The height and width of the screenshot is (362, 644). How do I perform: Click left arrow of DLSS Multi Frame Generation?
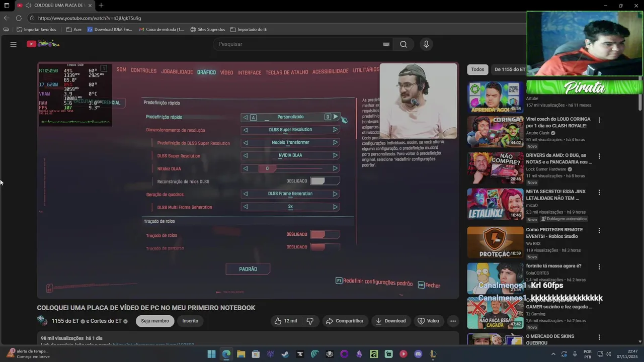tap(246, 207)
